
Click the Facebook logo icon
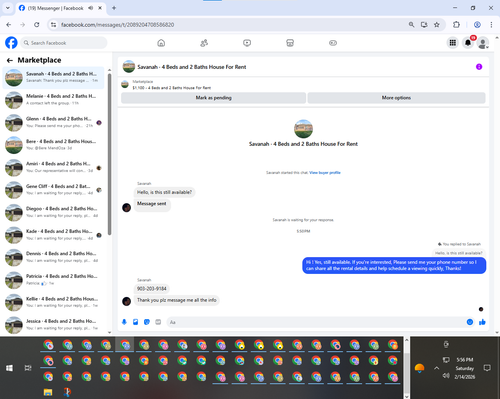point(11,43)
